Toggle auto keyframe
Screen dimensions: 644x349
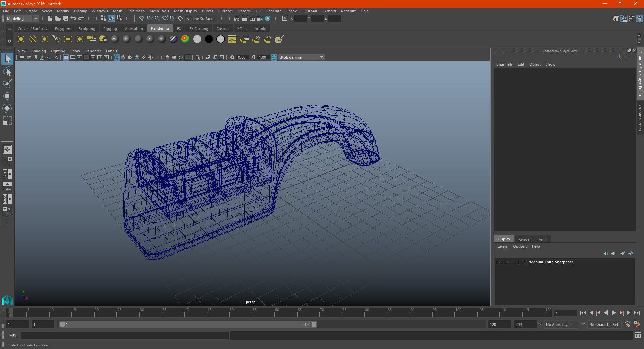pos(627,325)
